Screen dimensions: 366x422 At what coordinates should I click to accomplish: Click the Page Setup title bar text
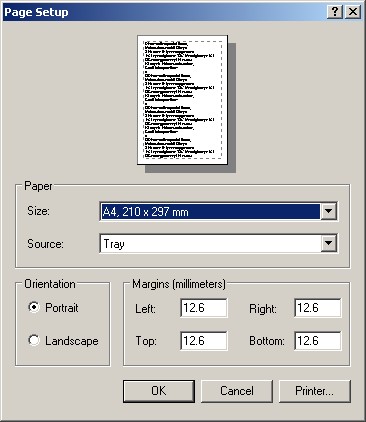point(36,12)
